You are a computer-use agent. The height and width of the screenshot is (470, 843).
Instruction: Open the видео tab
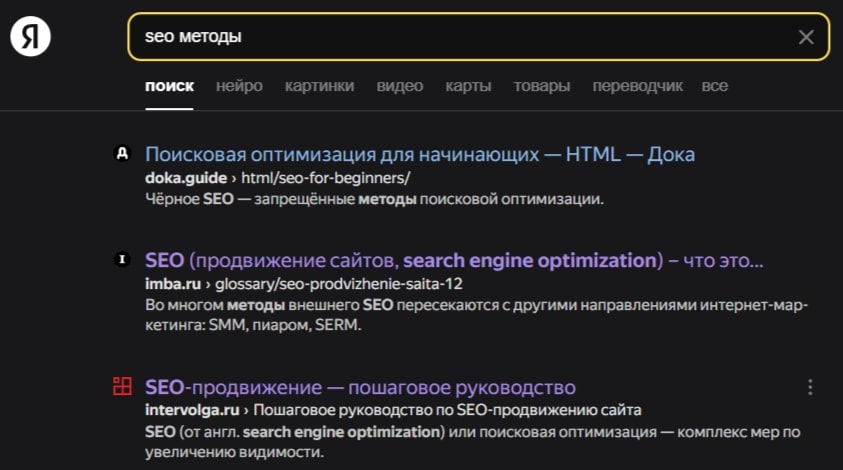pos(399,86)
